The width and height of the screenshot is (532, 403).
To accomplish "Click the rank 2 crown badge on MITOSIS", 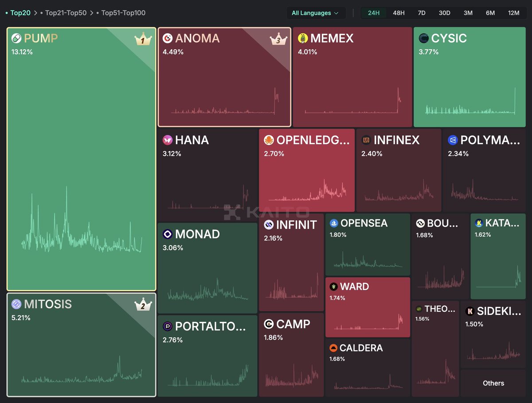I will (143, 305).
